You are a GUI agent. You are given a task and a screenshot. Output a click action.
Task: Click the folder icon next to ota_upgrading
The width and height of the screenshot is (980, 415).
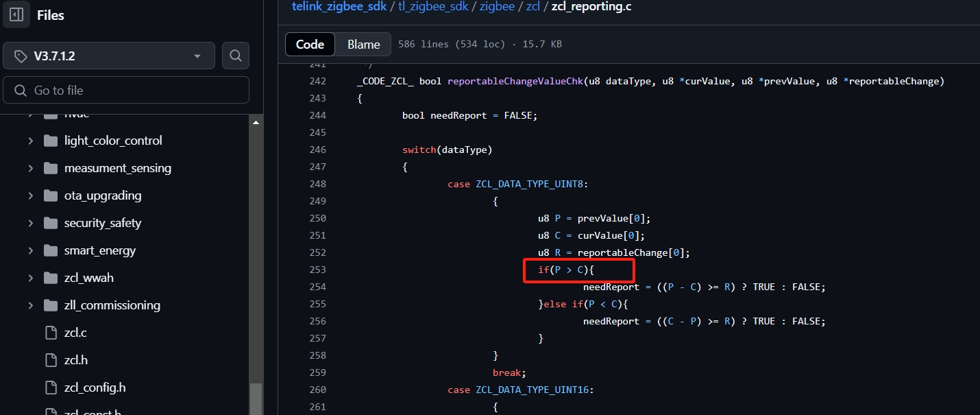pos(50,195)
